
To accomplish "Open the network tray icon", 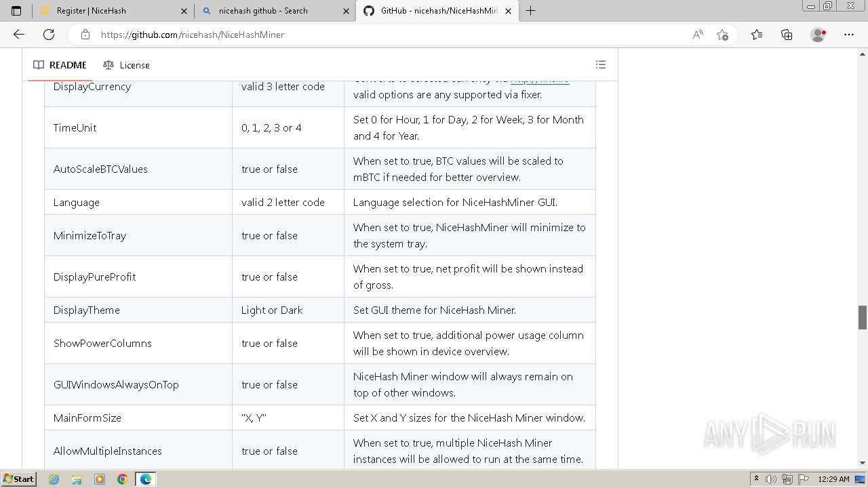I will (x=787, y=479).
